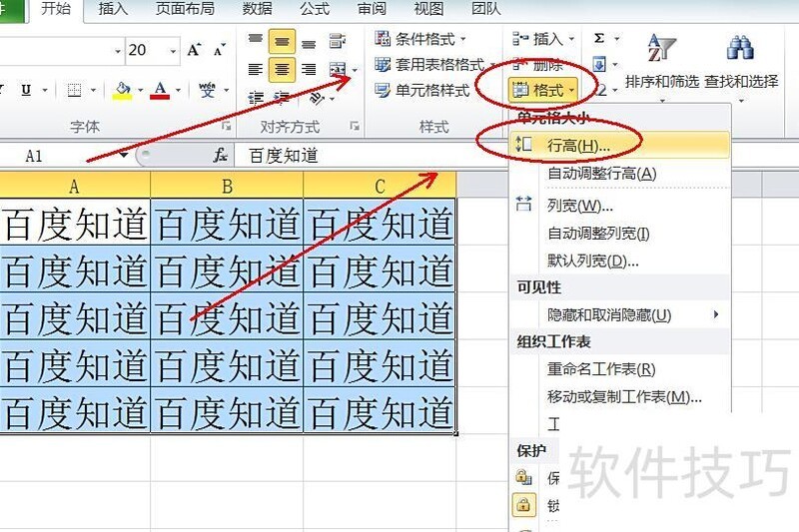Choose 自动调整行高(A) menu item

(620, 174)
